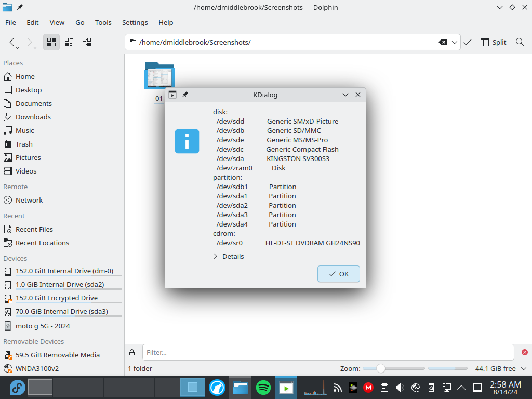
Task: Open the Settings menu
Action: 135,22
